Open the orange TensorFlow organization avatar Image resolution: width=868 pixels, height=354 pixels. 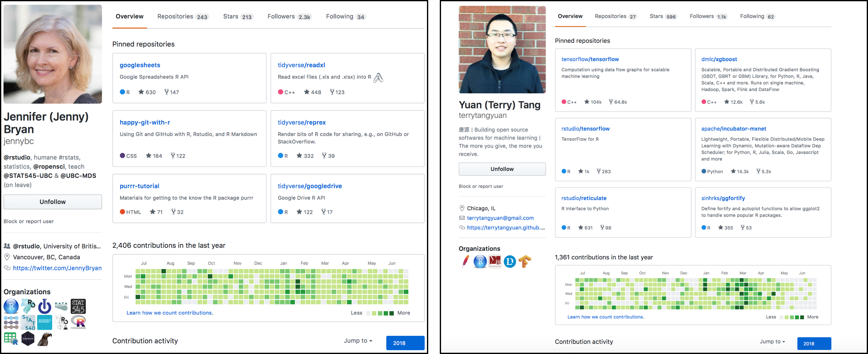pos(525,261)
